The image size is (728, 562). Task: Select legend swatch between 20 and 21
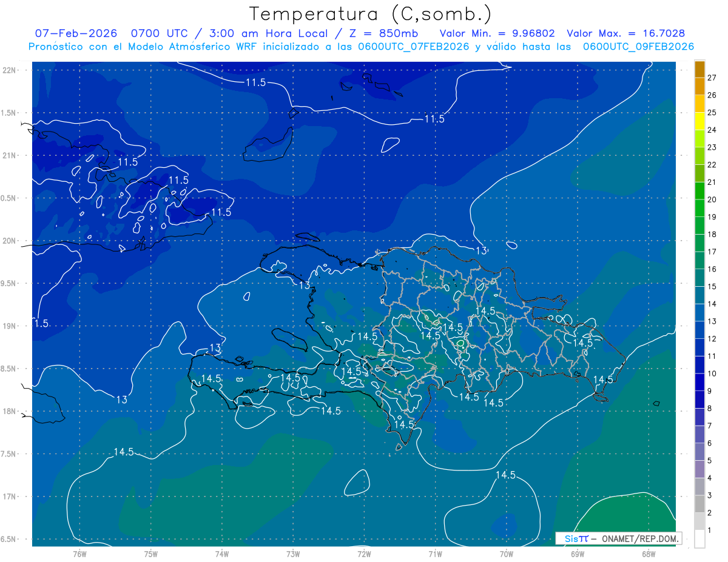(x=699, y=190)
